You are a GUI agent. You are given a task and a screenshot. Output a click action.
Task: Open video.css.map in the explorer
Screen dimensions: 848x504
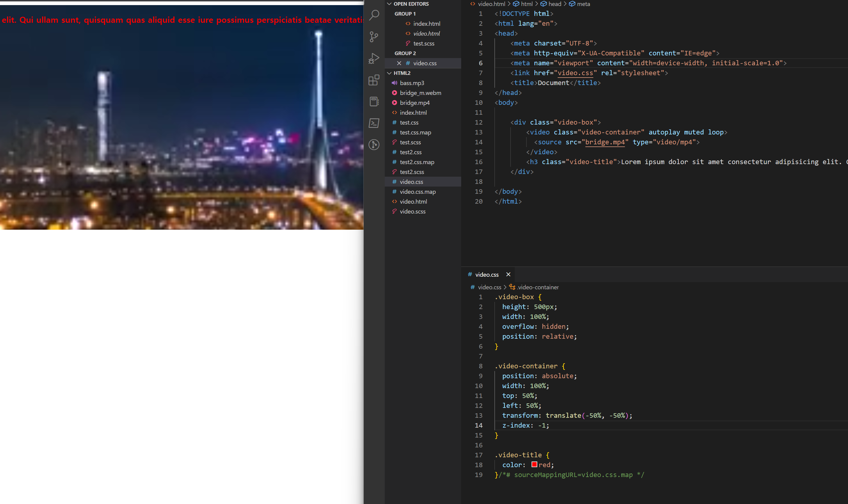423,192
